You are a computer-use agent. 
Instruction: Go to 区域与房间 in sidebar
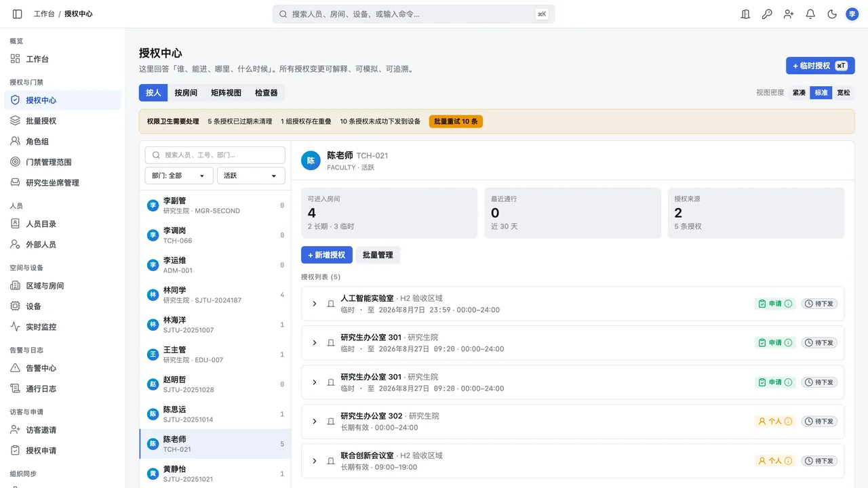[62, 286]
